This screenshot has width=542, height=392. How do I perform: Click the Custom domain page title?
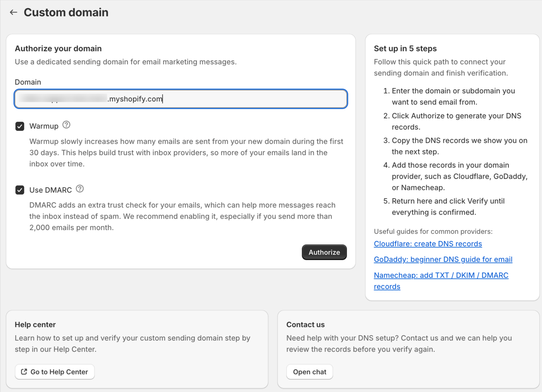coord(66,12)
